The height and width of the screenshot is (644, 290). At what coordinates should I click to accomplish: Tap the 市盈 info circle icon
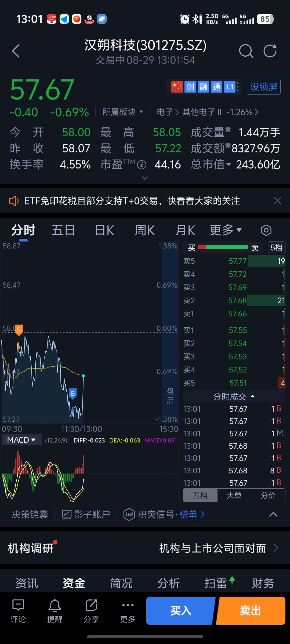tap(142, 165)
